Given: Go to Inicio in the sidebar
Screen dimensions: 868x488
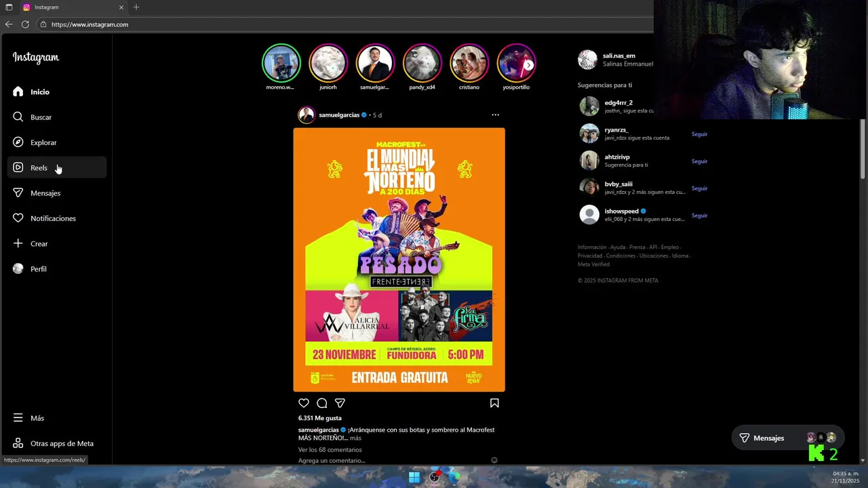Looking at the screenshot, I should click(57, 91).
